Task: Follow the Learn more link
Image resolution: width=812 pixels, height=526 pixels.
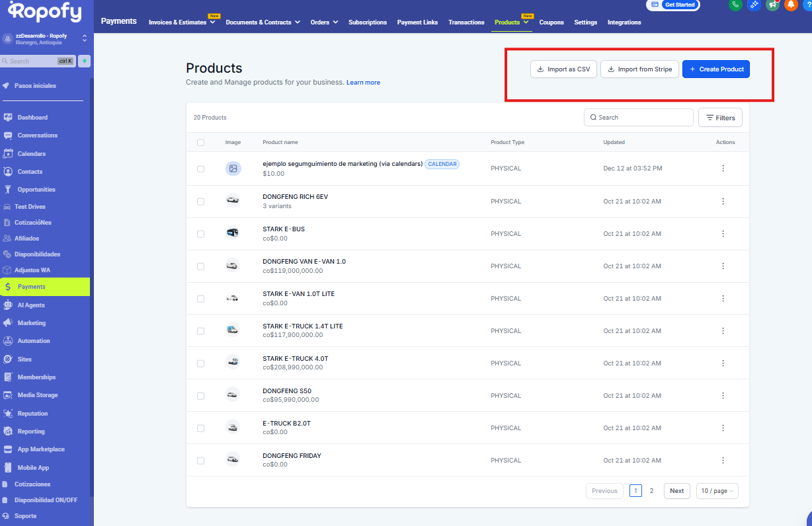Action: tap(363, 83)
